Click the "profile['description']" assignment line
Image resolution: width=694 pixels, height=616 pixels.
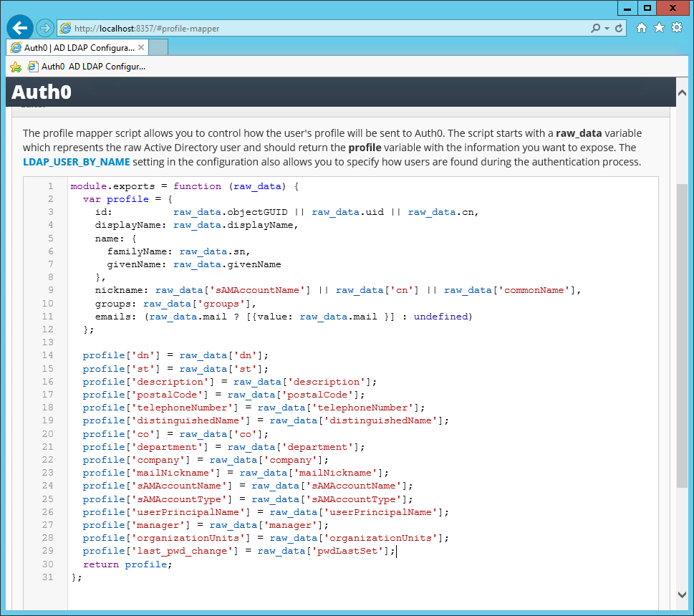pos(230,382)
